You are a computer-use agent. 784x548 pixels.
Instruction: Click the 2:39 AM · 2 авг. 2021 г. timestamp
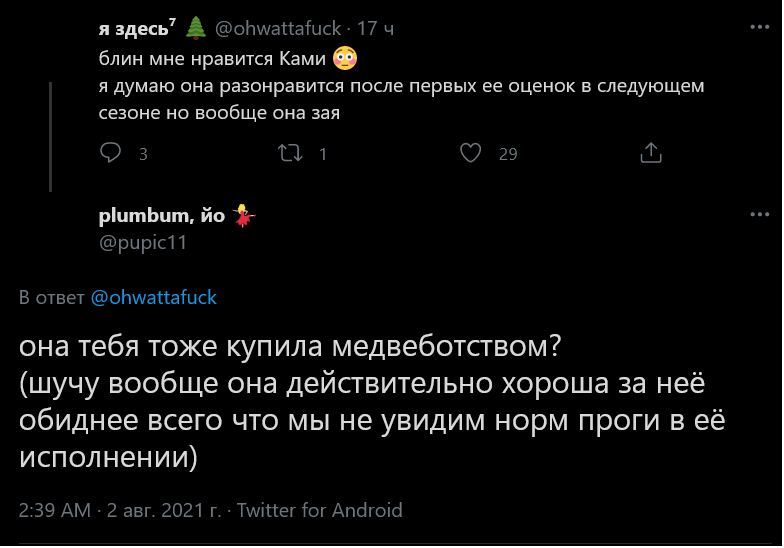(x=120, y=510)
